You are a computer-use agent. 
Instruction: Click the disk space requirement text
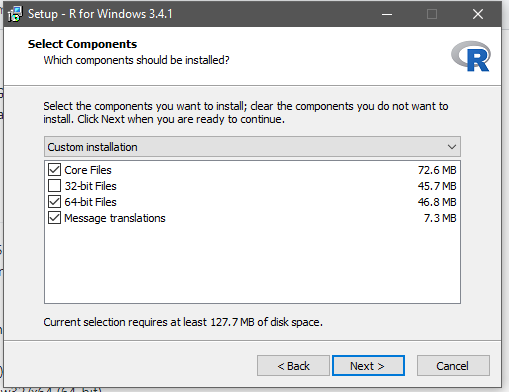(183, 322)
